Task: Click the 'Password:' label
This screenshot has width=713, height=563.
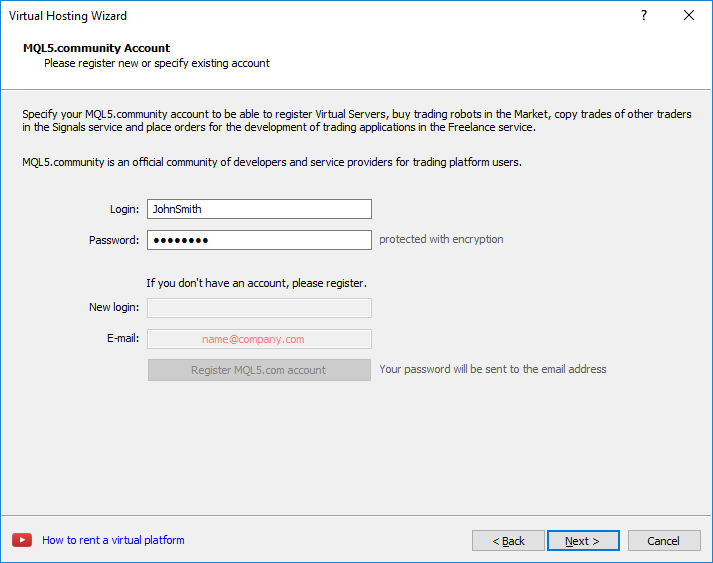Action: point(114,240)
